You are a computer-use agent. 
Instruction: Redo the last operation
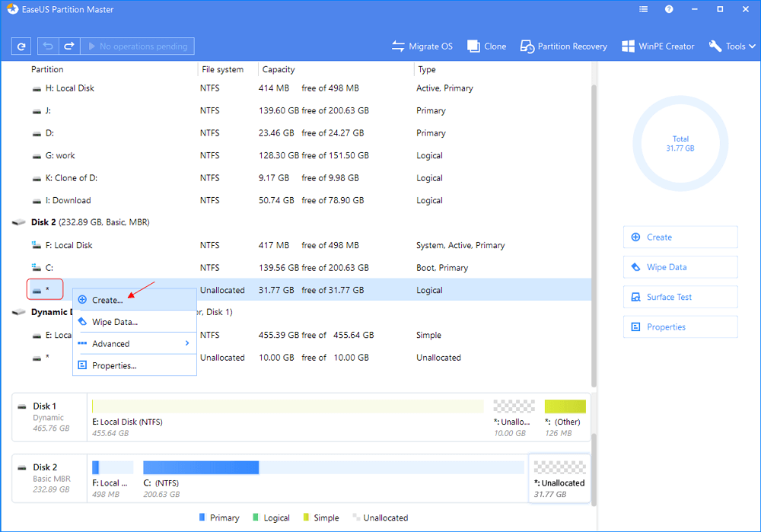coord(69,46)
